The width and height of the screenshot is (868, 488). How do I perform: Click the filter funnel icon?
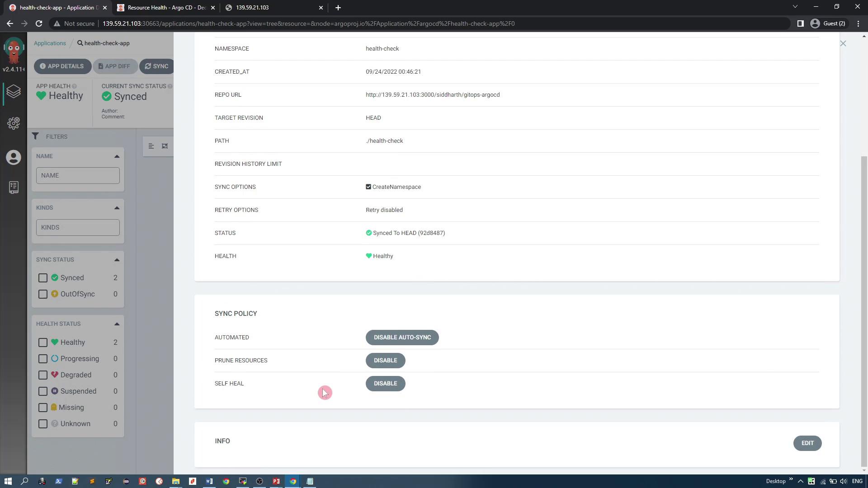click(35, 136)
